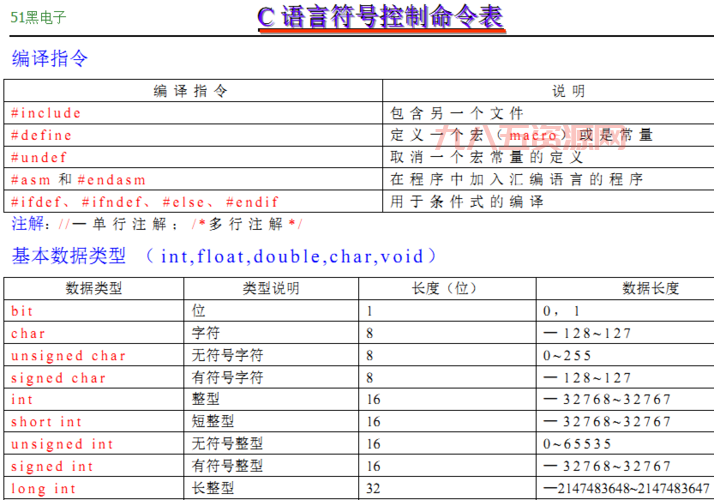Select the 编译指令 section heading
This screenshot has height=500, width=714.
(49, 58)
